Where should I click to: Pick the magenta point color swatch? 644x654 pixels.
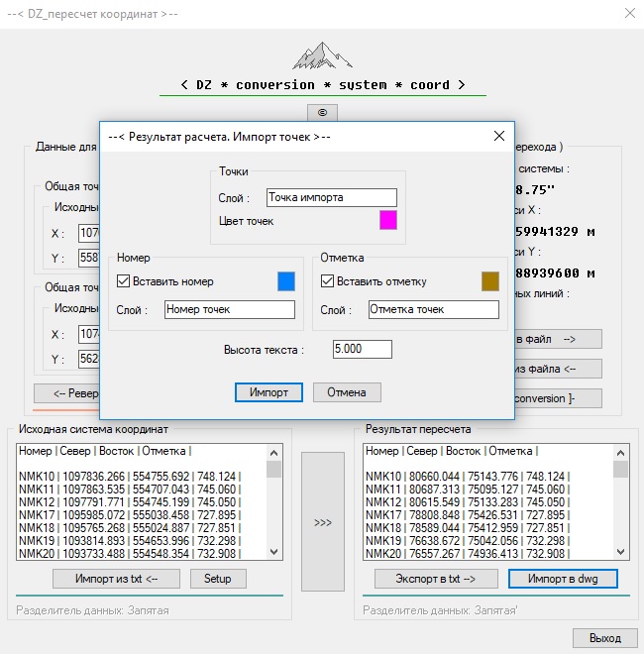click(x=388, y=220)
